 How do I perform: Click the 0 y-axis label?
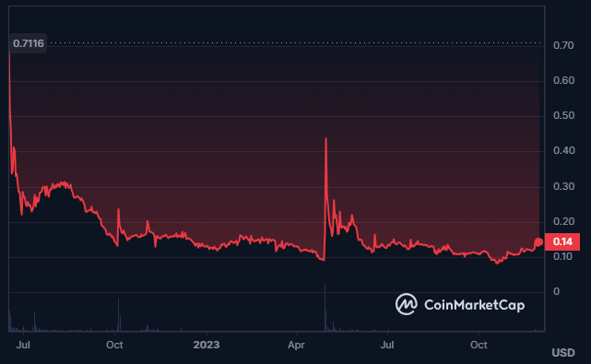556,291
